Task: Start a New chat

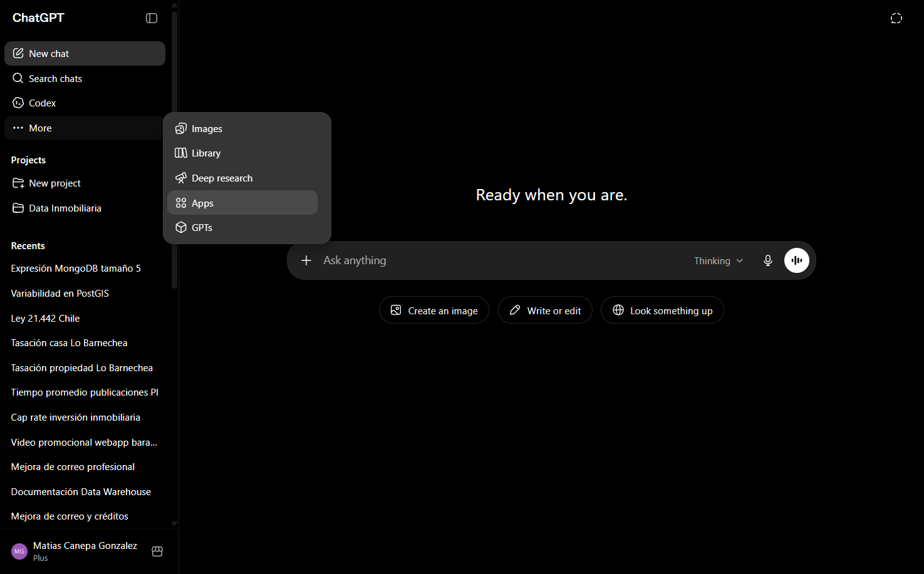Action: pyautogui.click(x=85, y=54)
